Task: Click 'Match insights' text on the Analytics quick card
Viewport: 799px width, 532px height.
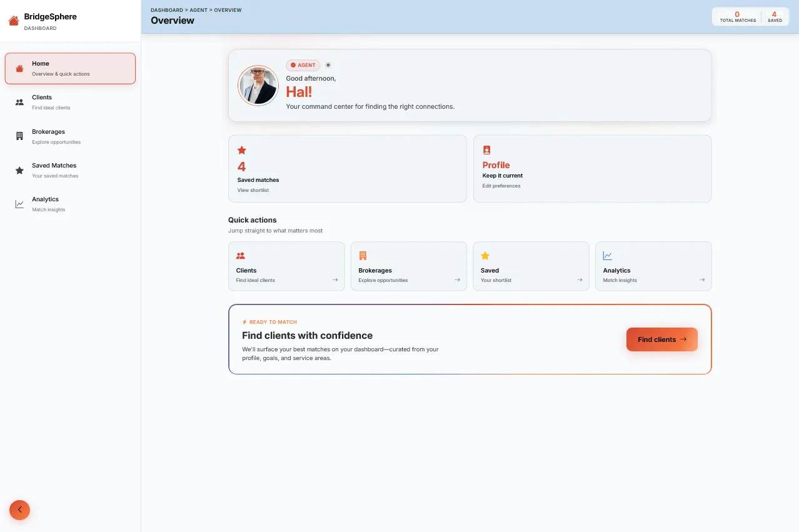Action: pyautogui.click(x=620, y=280)
